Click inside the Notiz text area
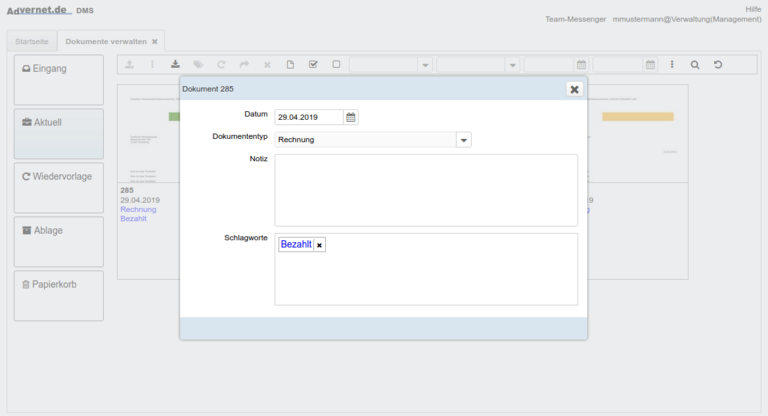Image resolution: width=768 pixels, height=416 pixels. 426,190
